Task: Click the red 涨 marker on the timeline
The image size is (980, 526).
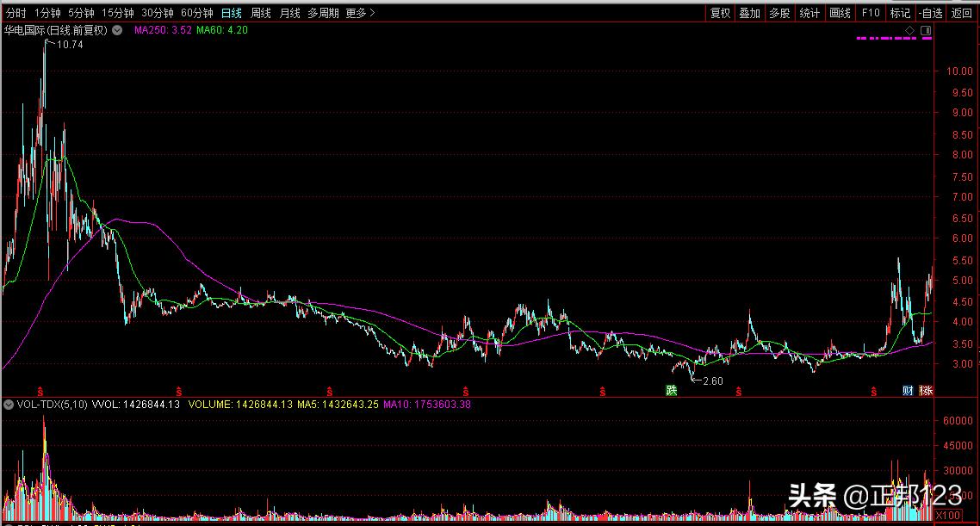Action: 927,391
